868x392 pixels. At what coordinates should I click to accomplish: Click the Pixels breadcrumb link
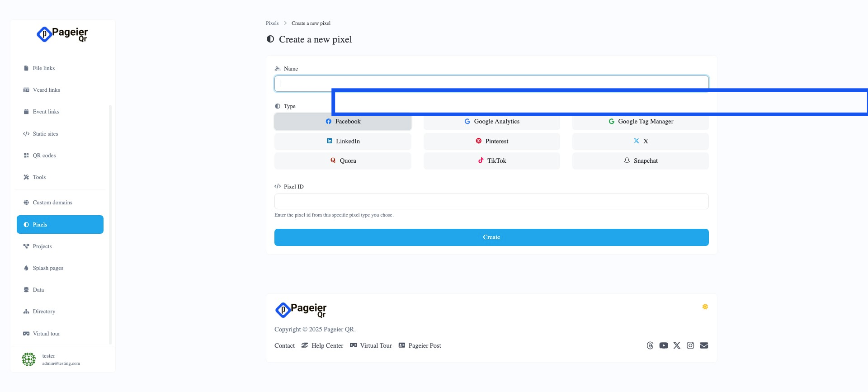click(x=272, y=23)
